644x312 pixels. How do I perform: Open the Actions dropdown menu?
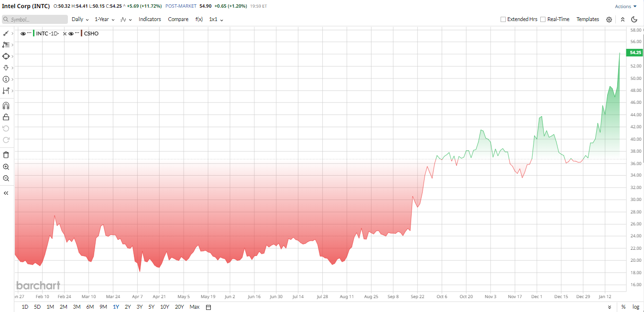[626, 6]
